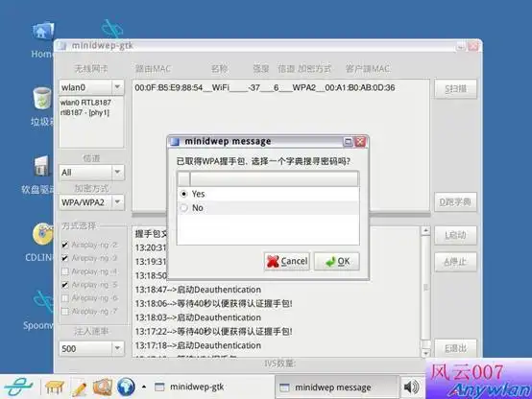The width and height of the screenshot is (532, 399).
Task: Click the wlan0 combo box text field
Action: coord(85,87)
